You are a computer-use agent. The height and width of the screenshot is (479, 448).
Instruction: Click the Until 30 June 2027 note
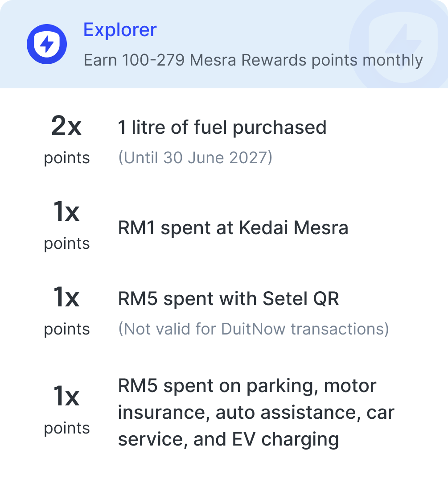coord(195,157)
